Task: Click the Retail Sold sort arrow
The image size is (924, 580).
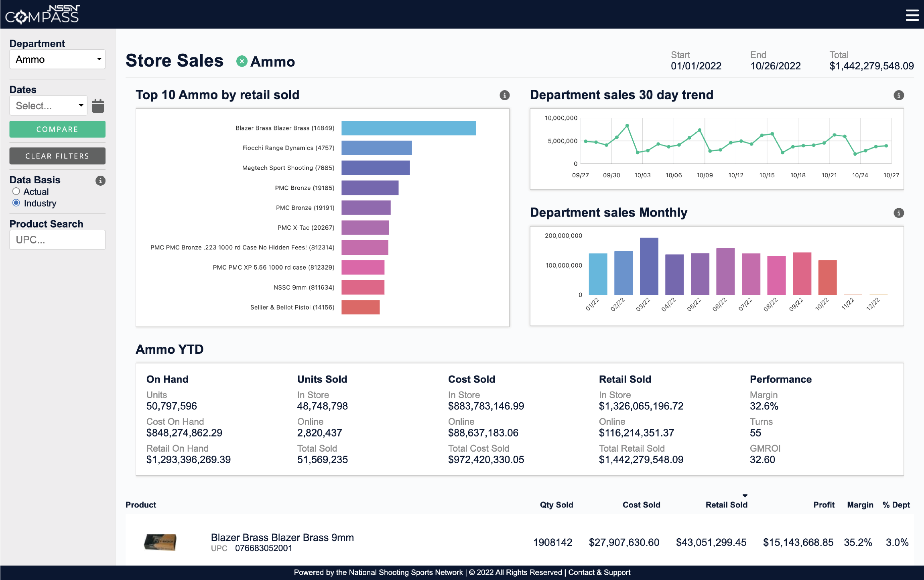Action: point(745,496)
